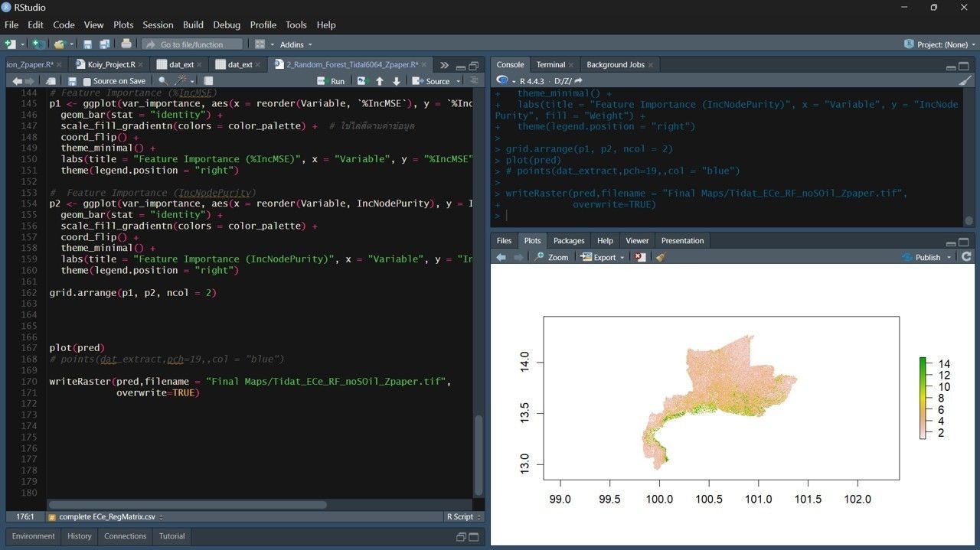Show the script in a new window

[51, 81]
